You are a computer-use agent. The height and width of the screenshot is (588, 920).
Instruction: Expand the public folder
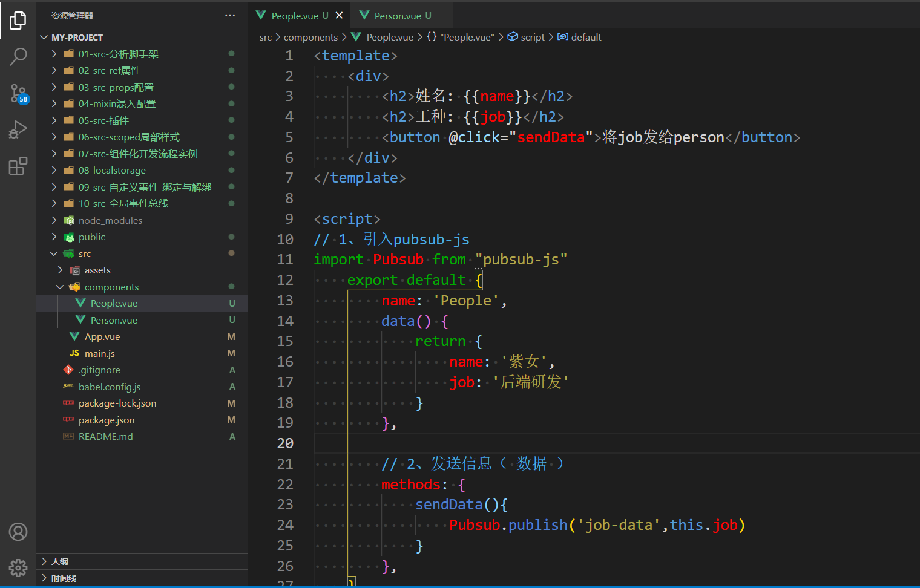pos(142,237)
